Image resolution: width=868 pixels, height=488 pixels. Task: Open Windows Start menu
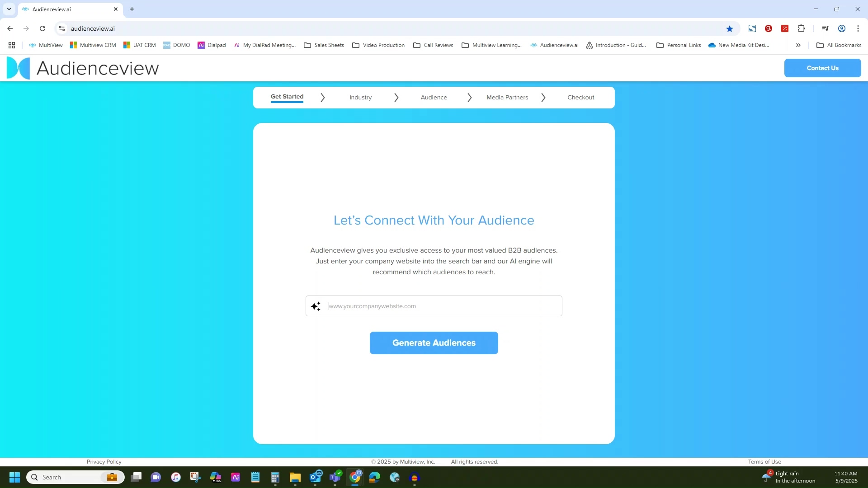[x=14, y=477]
